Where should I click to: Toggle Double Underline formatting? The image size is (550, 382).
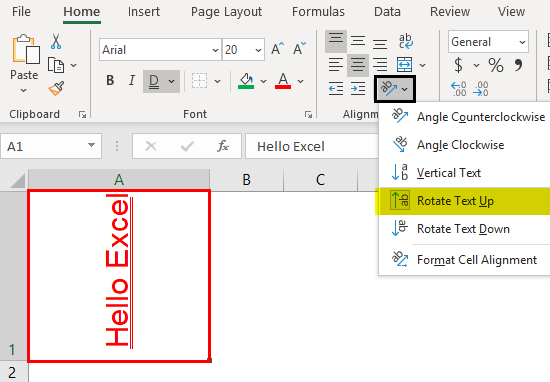click(x=154, y=81)
